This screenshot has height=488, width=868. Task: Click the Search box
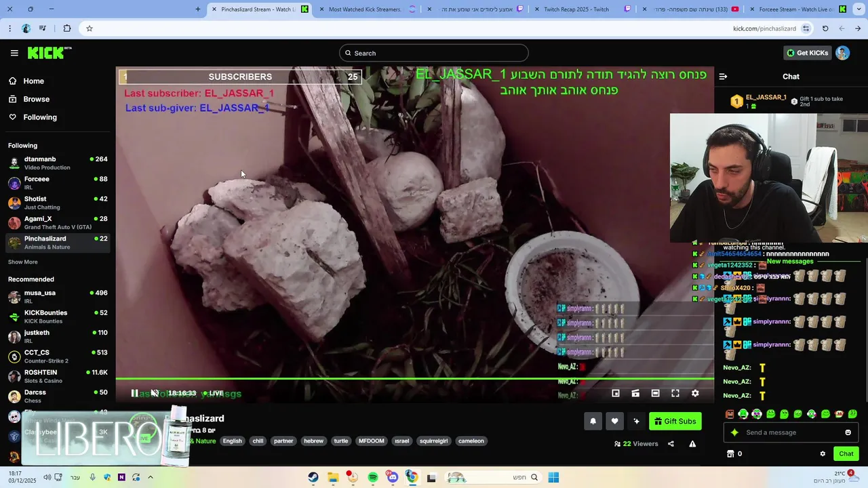click(x=434, y=53)
